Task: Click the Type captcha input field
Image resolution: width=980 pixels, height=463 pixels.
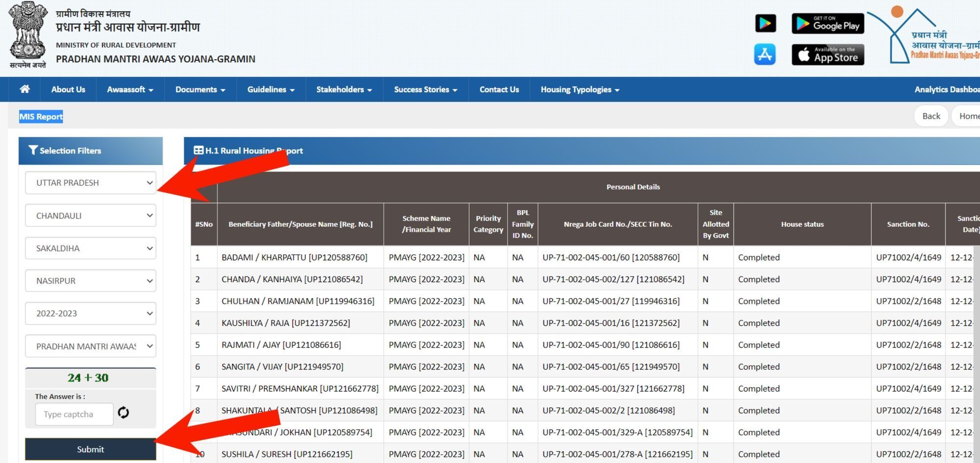Action: tap(74, 414)
